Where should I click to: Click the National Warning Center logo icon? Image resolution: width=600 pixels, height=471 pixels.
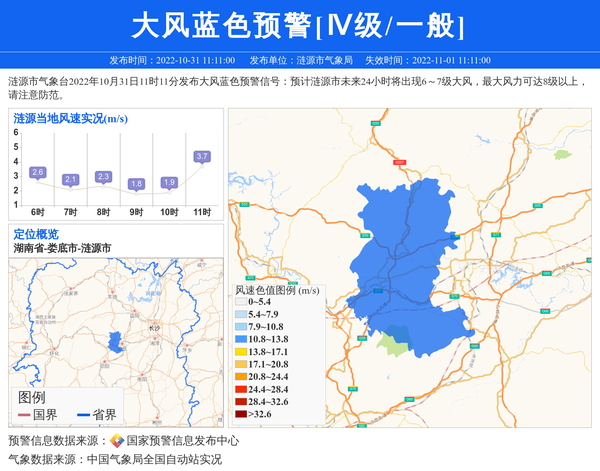tap(117, 441)
